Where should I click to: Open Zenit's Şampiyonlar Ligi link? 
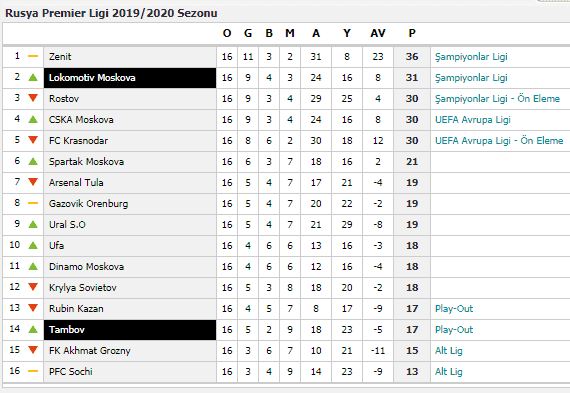coord(471,57)
